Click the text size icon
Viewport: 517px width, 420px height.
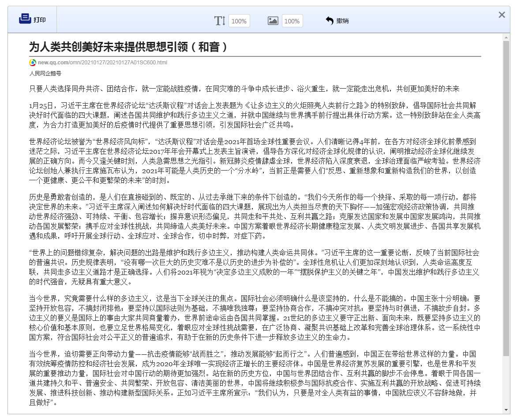pyautogui.click(x=220, y=21)
